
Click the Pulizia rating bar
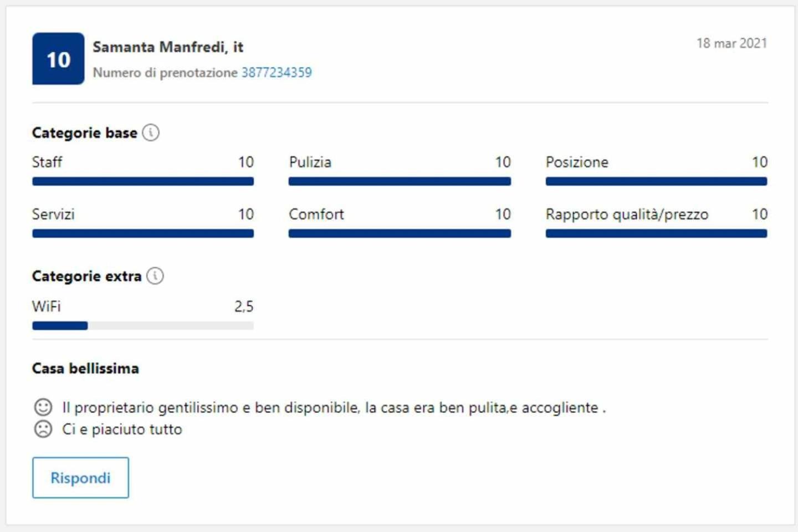400,181
